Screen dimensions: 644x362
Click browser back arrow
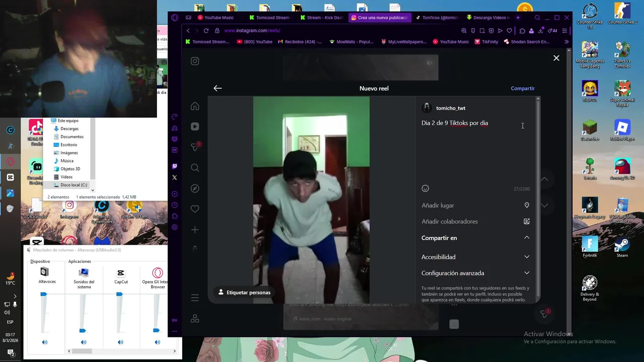(x=188, y=31)
